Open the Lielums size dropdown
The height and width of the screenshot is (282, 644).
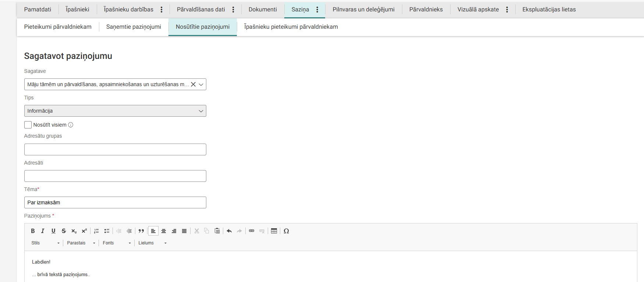(x=152, y=243)
